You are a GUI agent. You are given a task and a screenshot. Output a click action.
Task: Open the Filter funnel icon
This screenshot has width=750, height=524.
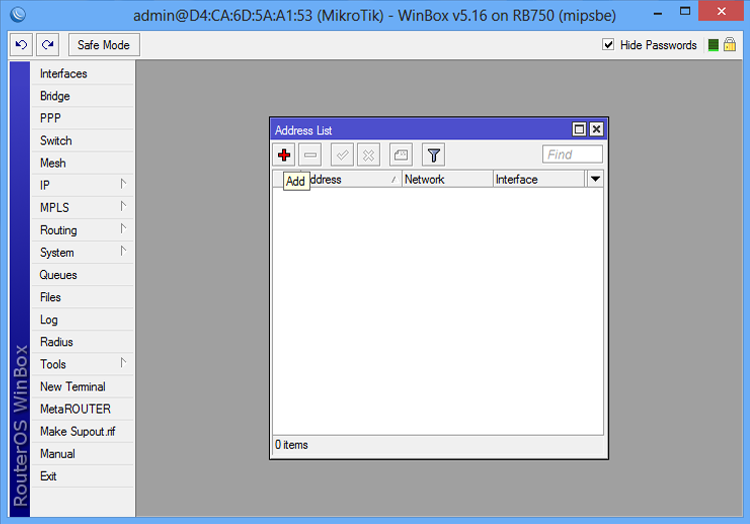tap(433, 155)
